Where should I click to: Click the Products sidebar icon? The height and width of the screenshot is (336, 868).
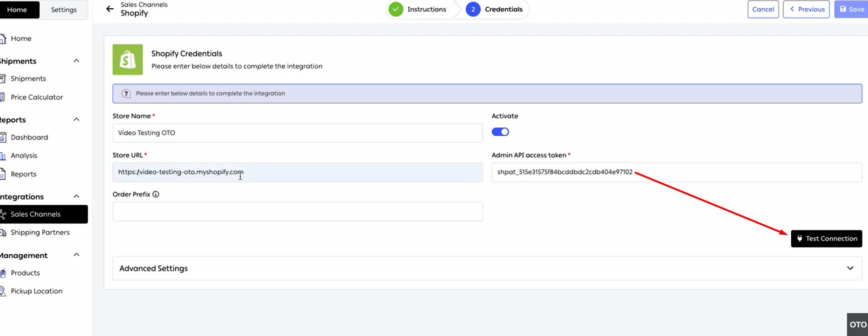coord(3,273)
